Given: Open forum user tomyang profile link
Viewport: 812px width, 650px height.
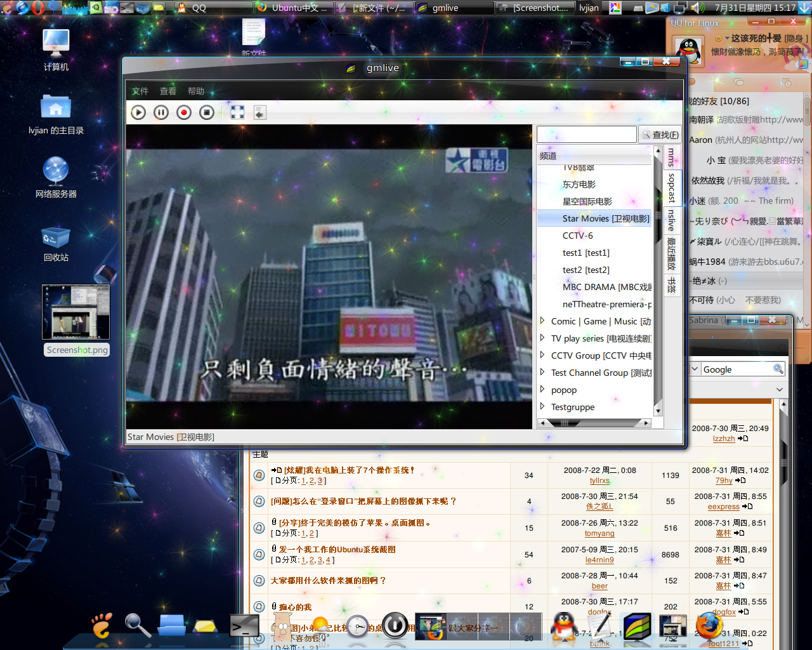Looking at the screenshot, I should 599,533.
